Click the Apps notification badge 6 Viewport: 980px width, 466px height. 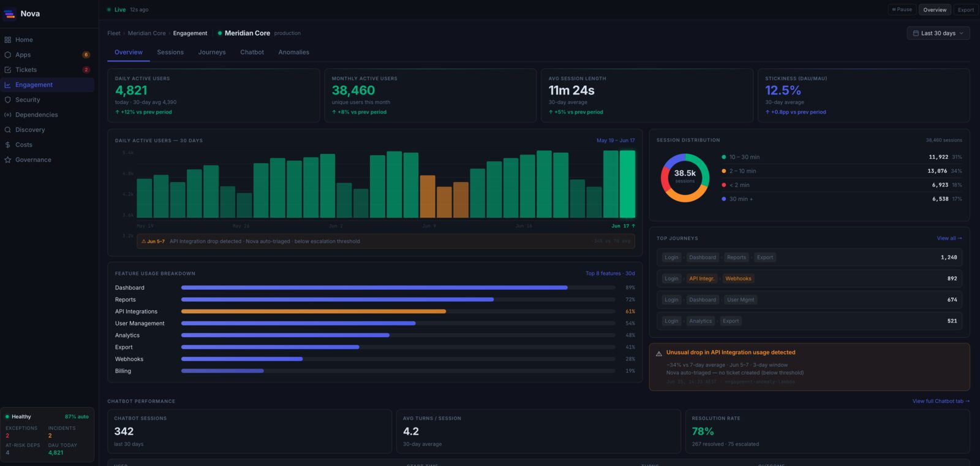[86, 55]
